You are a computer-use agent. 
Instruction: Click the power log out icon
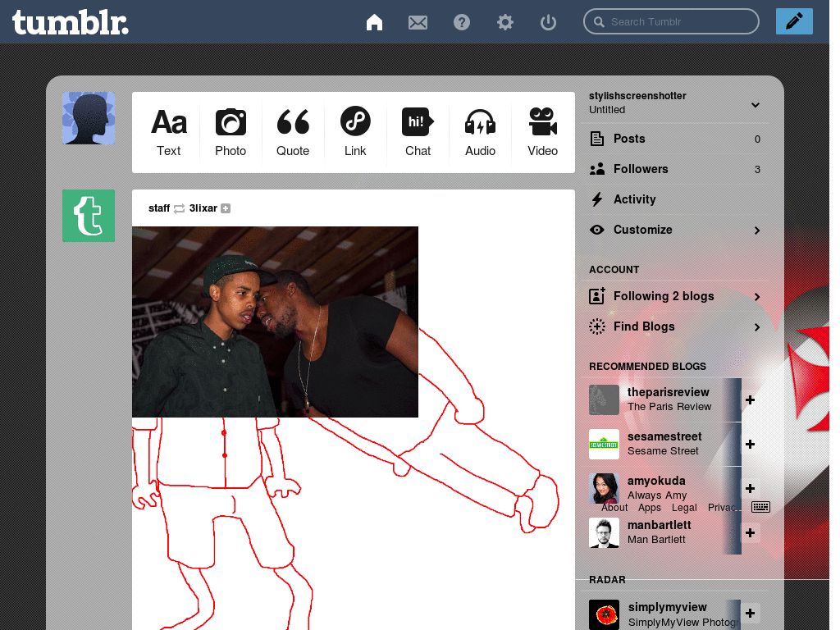[x=548, y=22]
